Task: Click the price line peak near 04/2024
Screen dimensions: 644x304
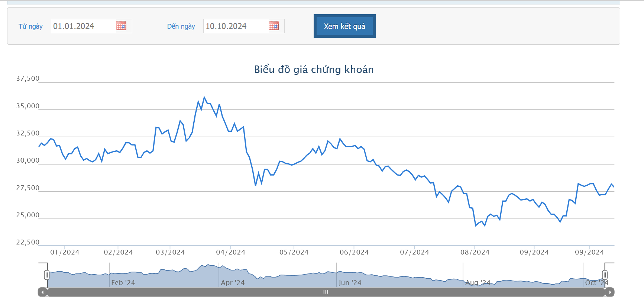Action: pos(204,97)
